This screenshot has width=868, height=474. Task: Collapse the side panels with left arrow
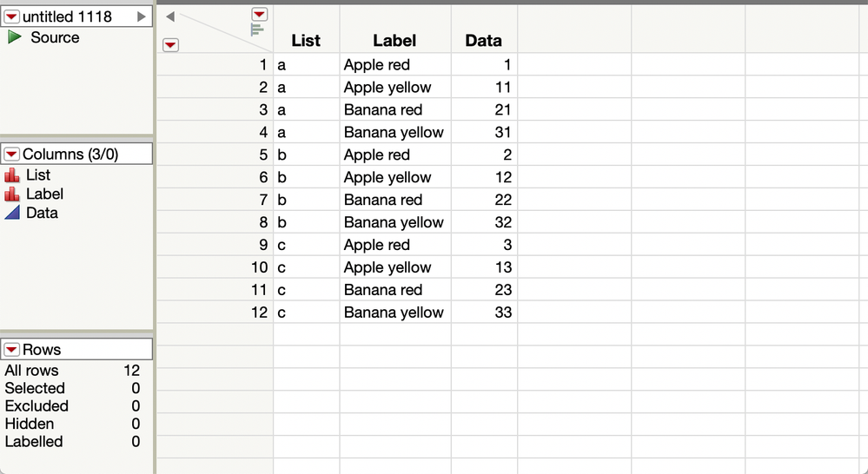point(170,16)
